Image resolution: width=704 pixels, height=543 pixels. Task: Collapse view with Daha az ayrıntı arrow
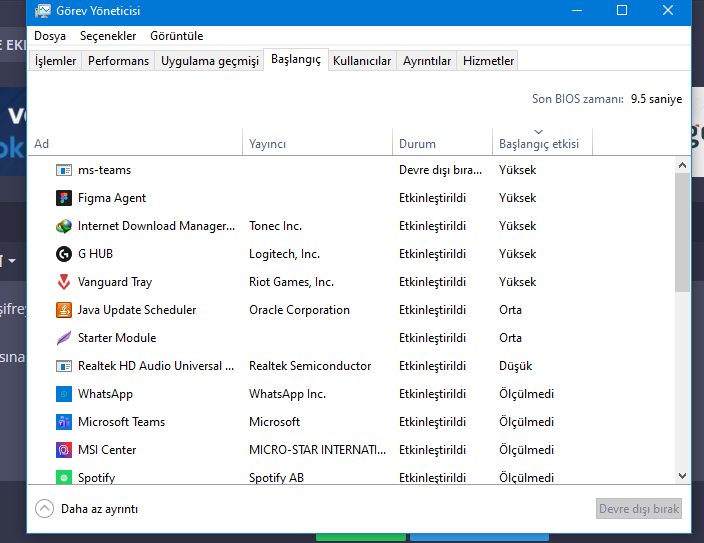pyautogui.click(x=44, y=509)
